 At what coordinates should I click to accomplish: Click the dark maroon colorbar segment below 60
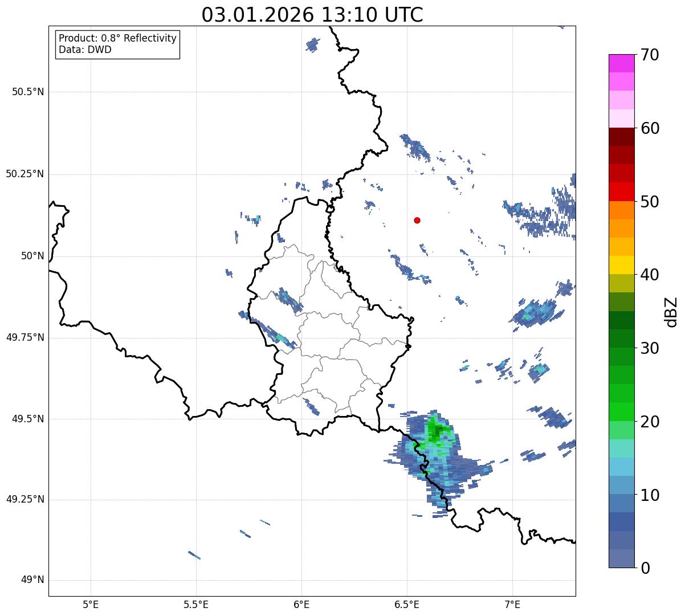tap(622, 137)
